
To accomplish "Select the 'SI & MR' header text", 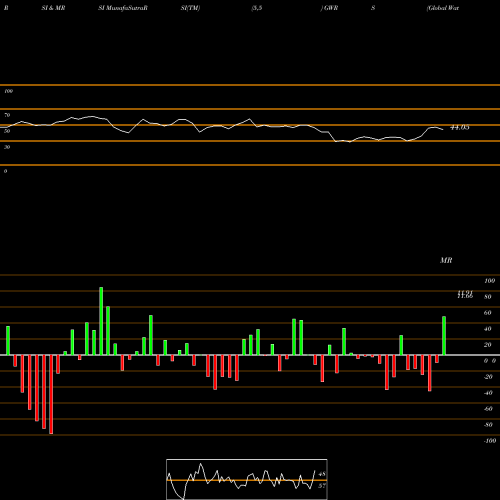I will [x=53, y=8].
